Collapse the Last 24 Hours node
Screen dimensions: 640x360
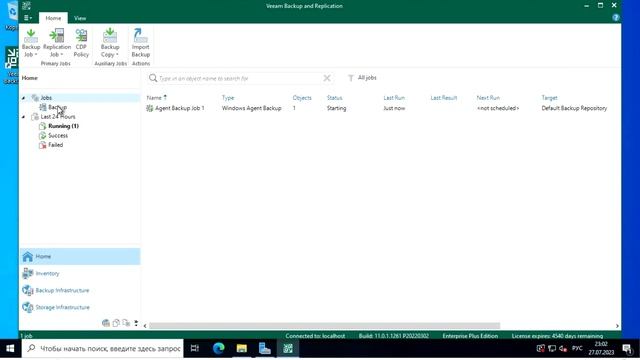23,117
